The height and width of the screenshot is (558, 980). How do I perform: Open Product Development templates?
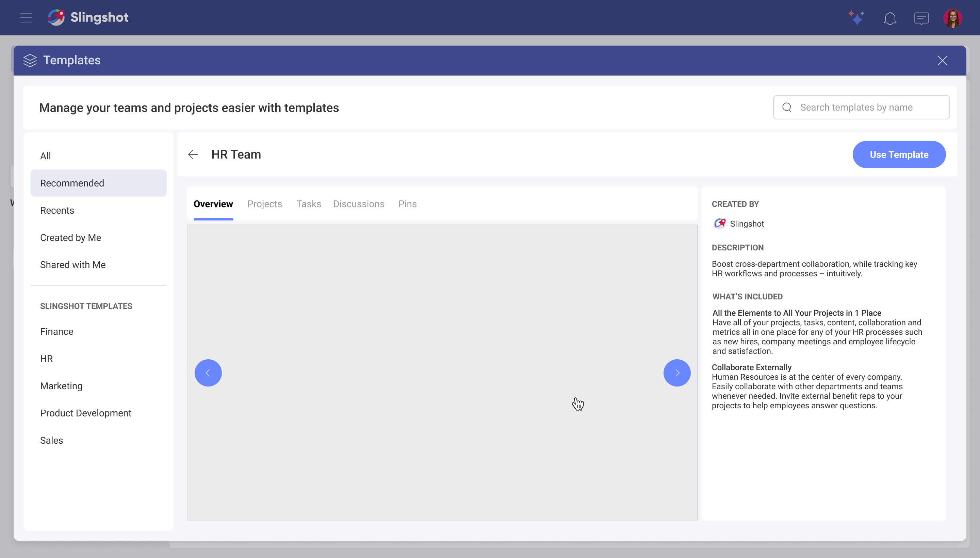98,413
